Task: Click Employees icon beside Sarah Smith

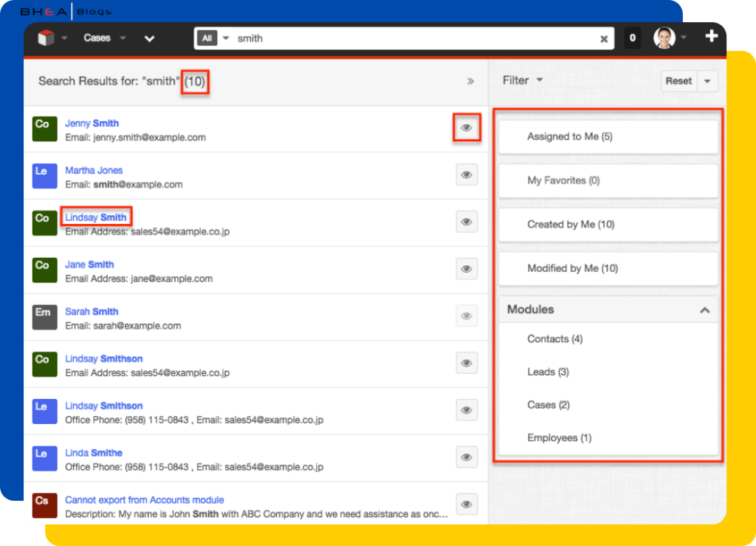Action: click(44, 317)
